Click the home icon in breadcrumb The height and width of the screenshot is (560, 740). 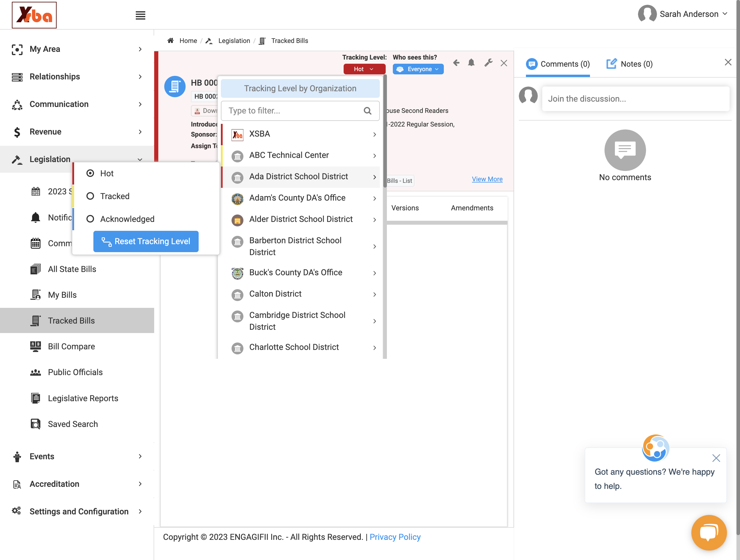pos(170,41)
